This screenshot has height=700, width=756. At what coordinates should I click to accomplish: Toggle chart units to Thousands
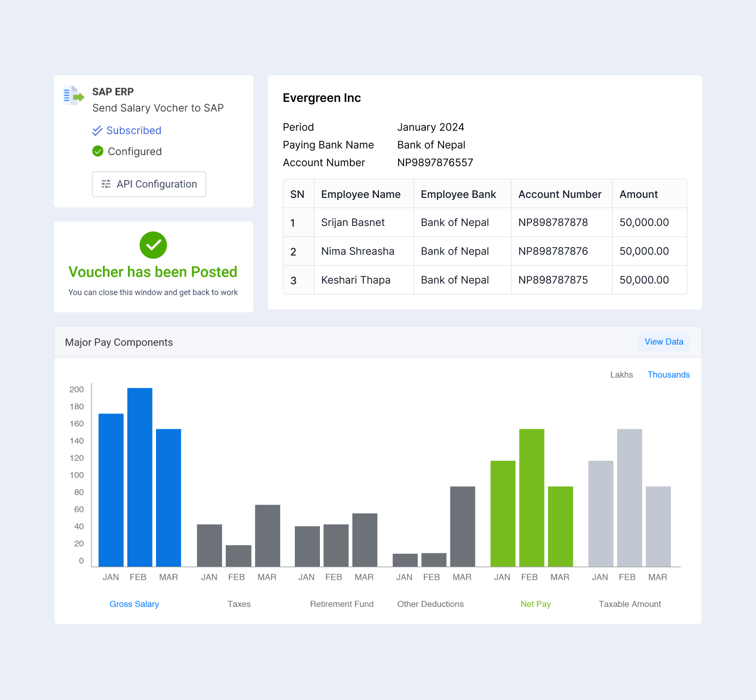pos(668,375)
